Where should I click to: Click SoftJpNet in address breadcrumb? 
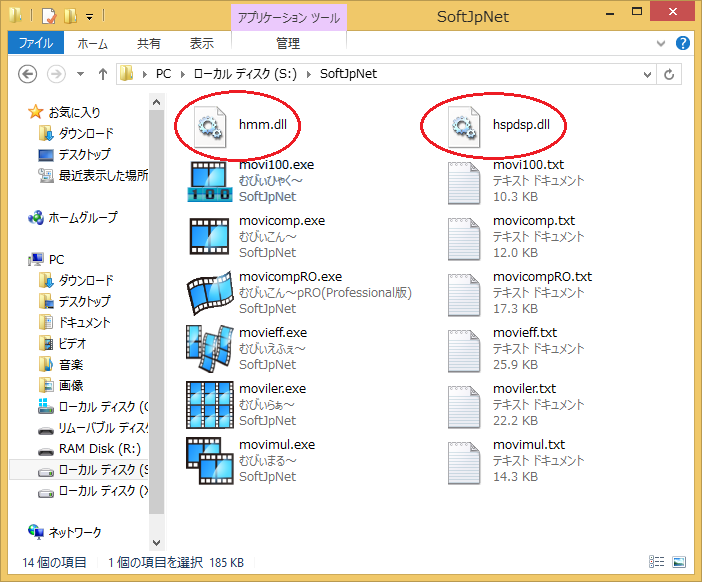[348, 74]
